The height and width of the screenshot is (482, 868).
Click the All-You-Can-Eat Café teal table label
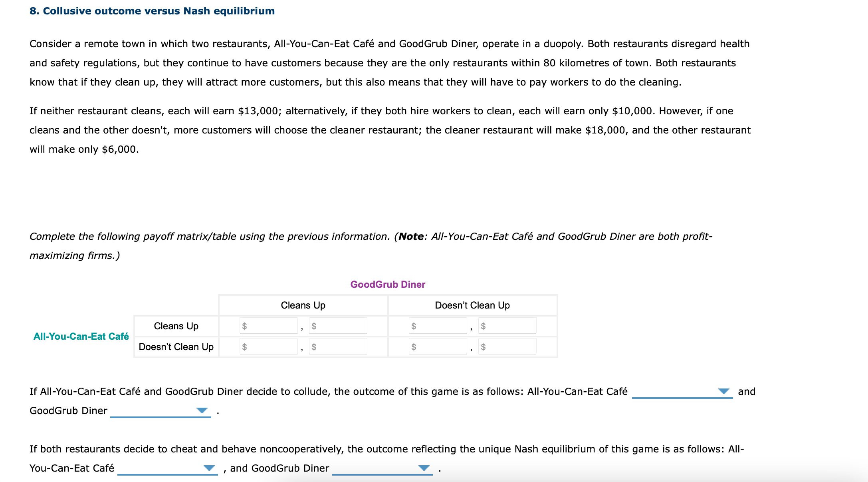click(81, 336)
